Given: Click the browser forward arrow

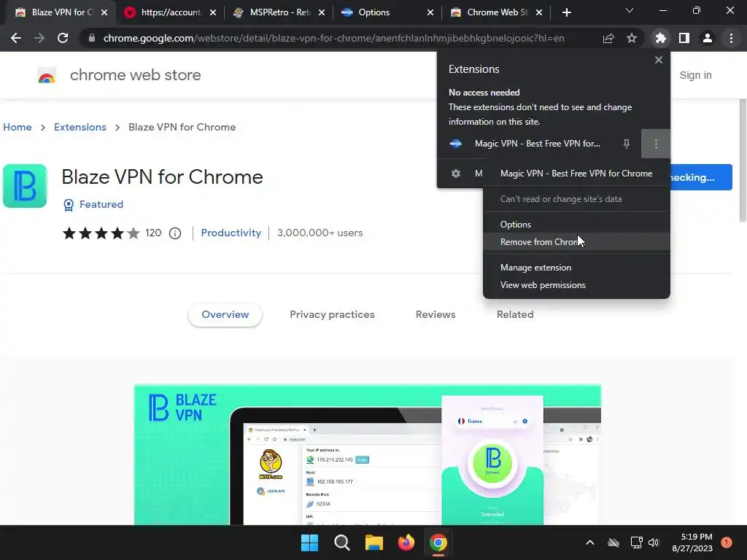Looking at the screenshot, I should tap(39, 38).
